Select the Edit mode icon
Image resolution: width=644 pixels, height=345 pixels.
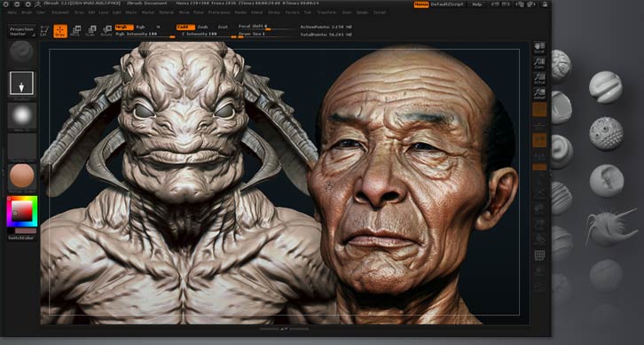pyautogui.click(x=44, y=31)
